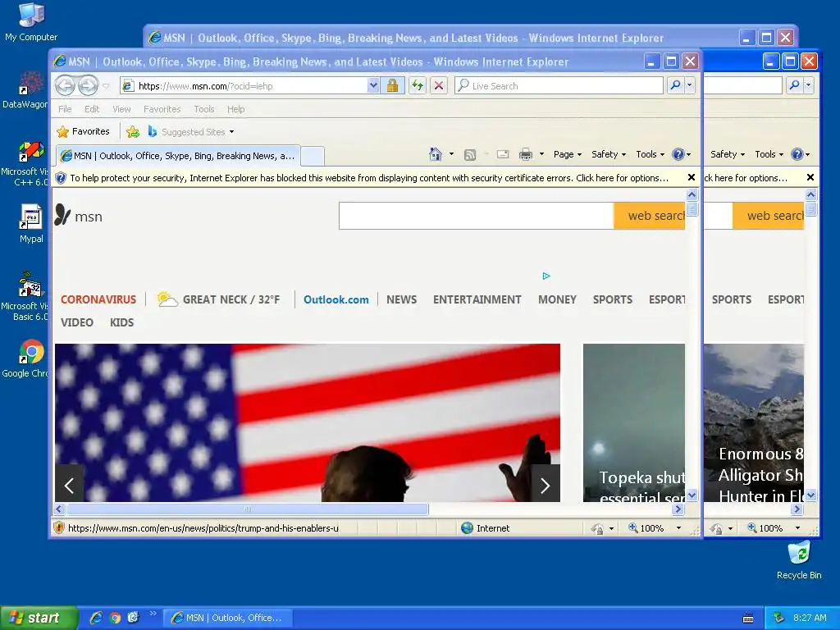840x630 pixels.
Task: Open the CORONAVIRUS link
Action: [x=98, y=299]
